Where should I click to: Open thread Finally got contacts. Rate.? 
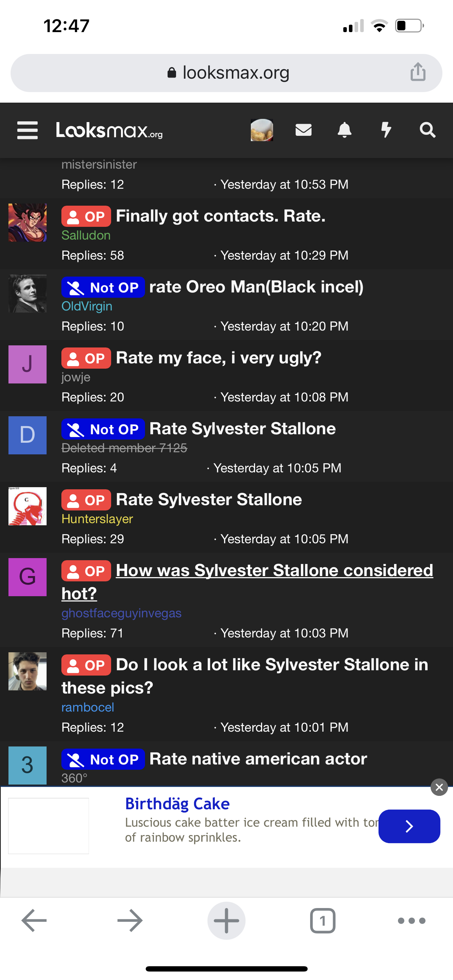coord(221,216)
